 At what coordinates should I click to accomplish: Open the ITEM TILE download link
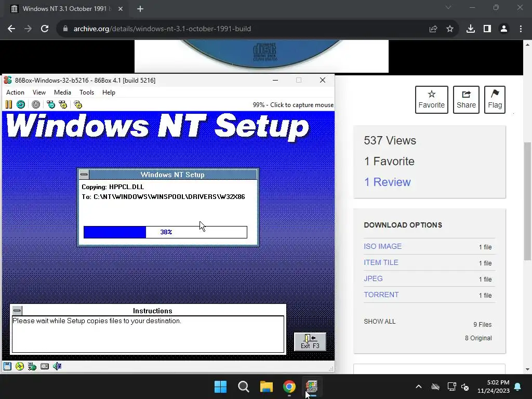(381, 262)
